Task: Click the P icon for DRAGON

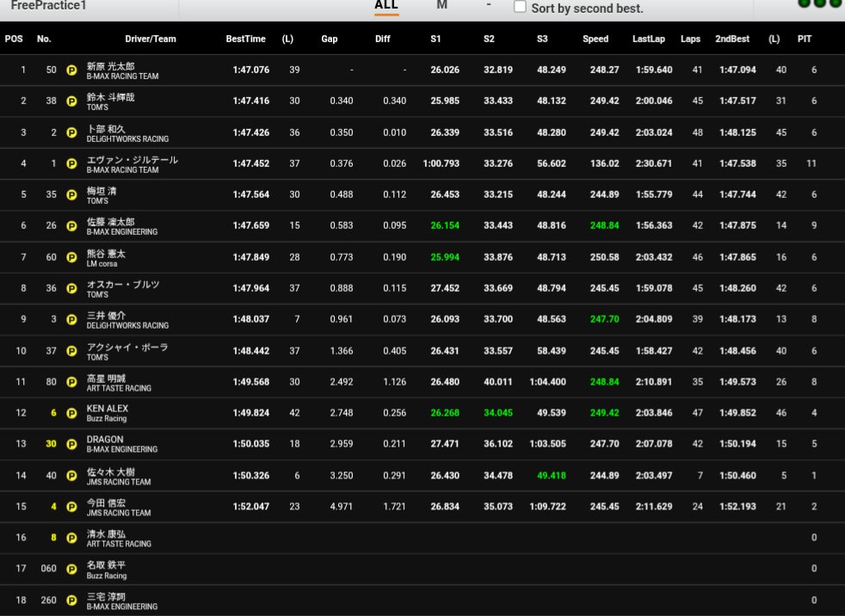Action: tap(71, 444)
